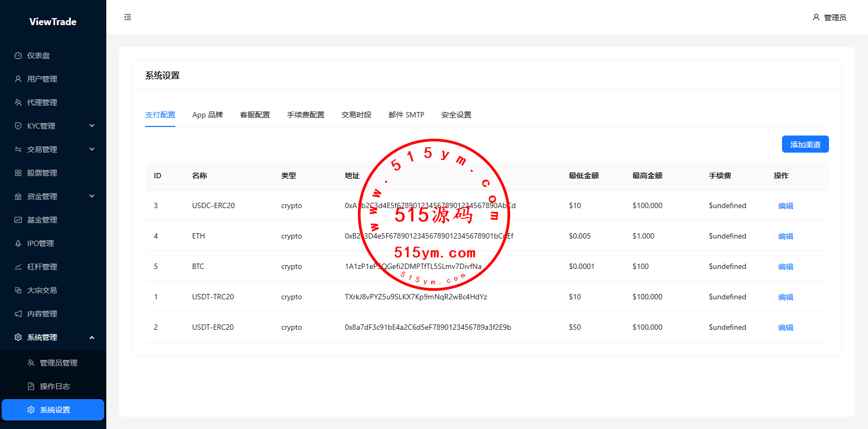Expand the 资金管理 submenu chevron
The image size is (868, 429).
[x=92, y=196]
